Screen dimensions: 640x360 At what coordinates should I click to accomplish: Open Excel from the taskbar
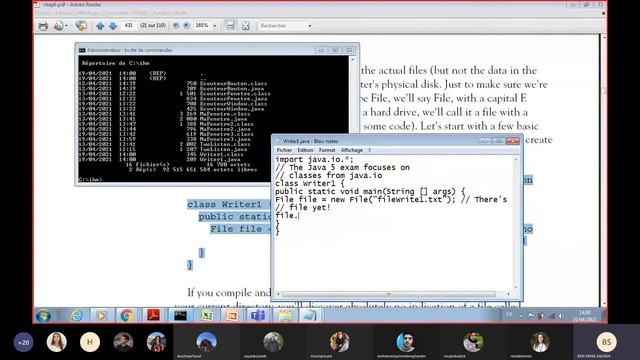click(207, 316)
